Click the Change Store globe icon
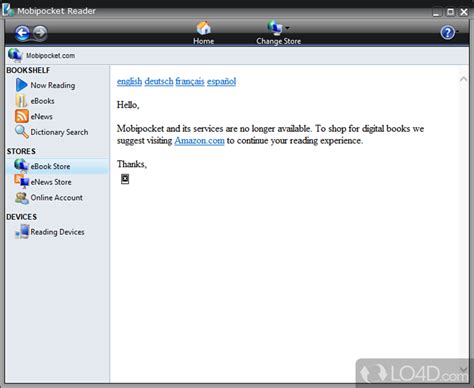 [x=275, y=28]
